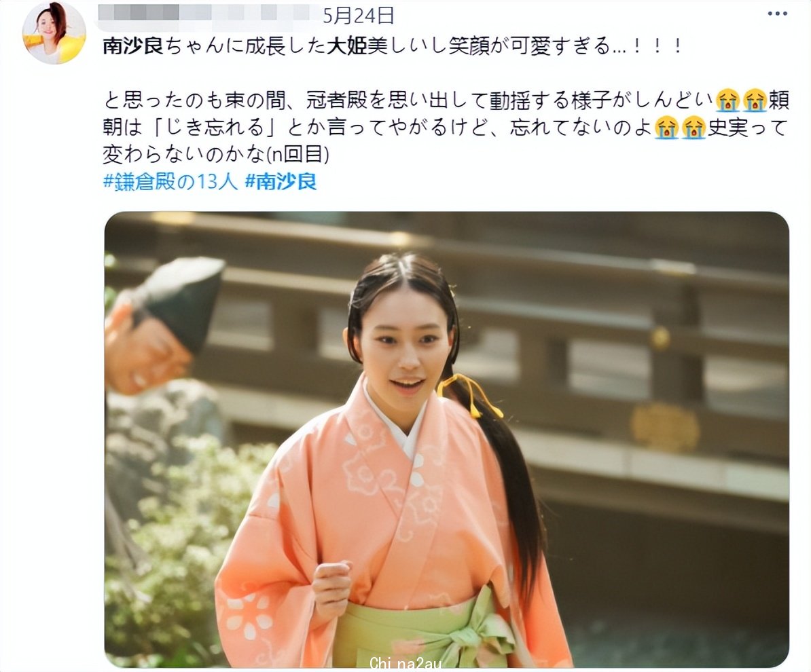Image resolution: width=811 pixels, height=672 pixels.
Task: Open the three-dot more options menu
Action: 777,14
